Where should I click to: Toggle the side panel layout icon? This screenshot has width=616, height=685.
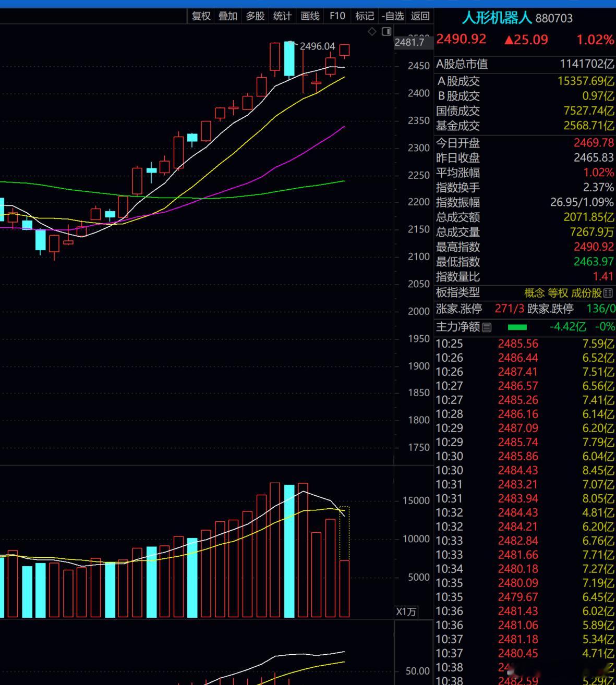pyautogui.click(x=386, y=32)
